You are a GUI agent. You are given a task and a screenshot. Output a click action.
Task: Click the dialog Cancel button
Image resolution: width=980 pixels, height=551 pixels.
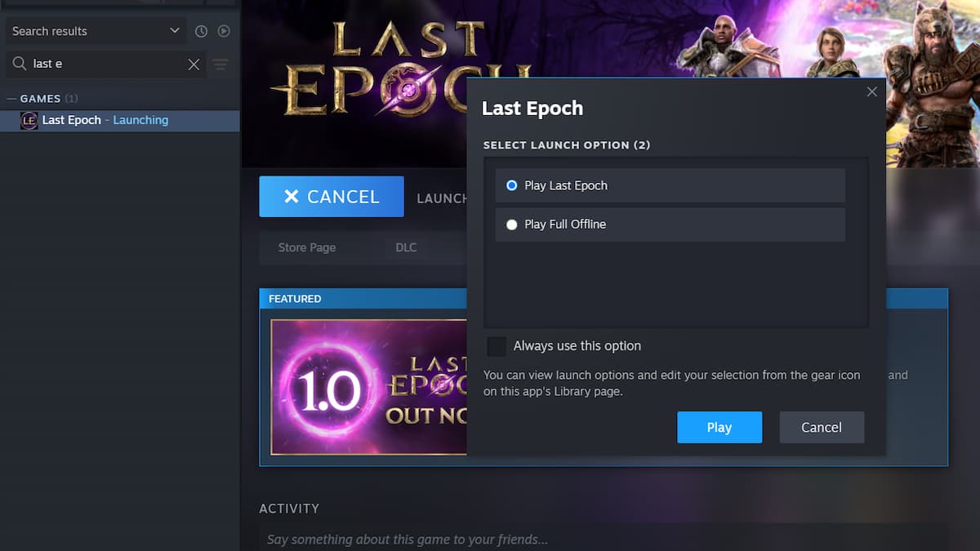[822, 427]
